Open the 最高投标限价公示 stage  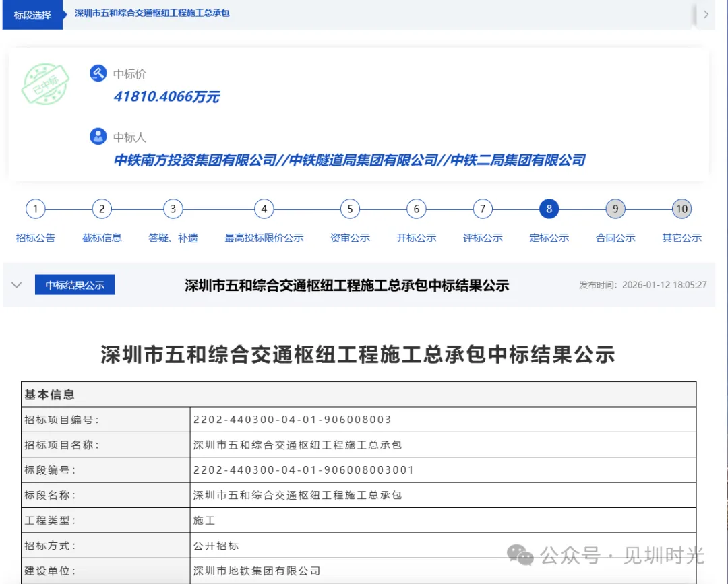(x=264, y=238)
